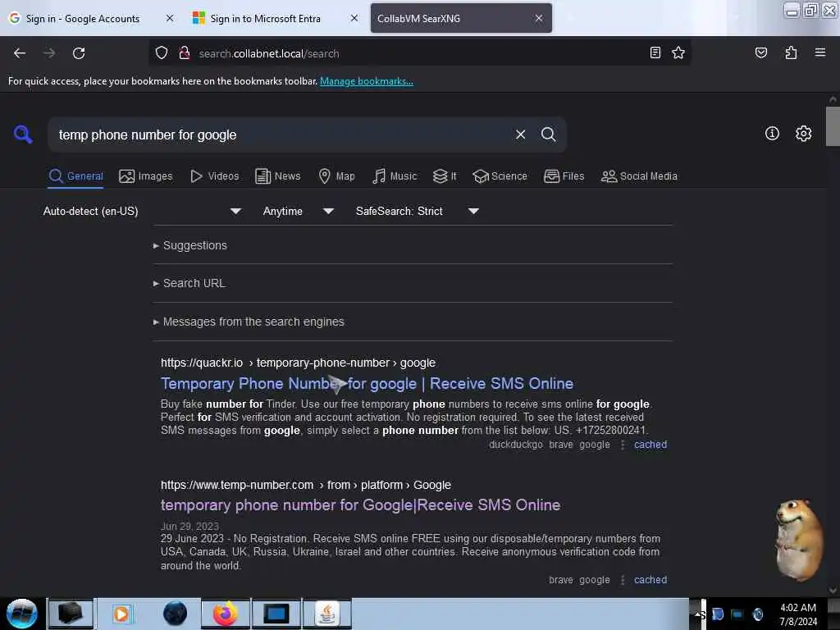Submit the search with the magnifier button

(x=548, y=135)
